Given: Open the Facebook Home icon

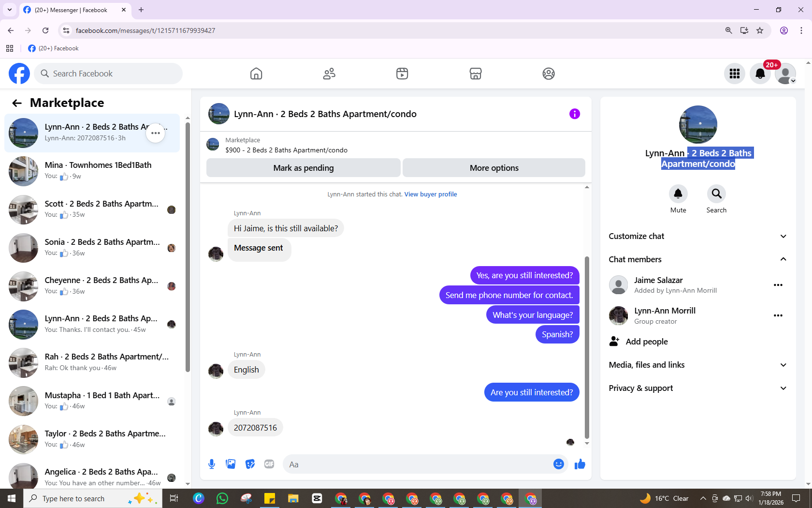Looking at the screenshot, I should coord(256,74).
